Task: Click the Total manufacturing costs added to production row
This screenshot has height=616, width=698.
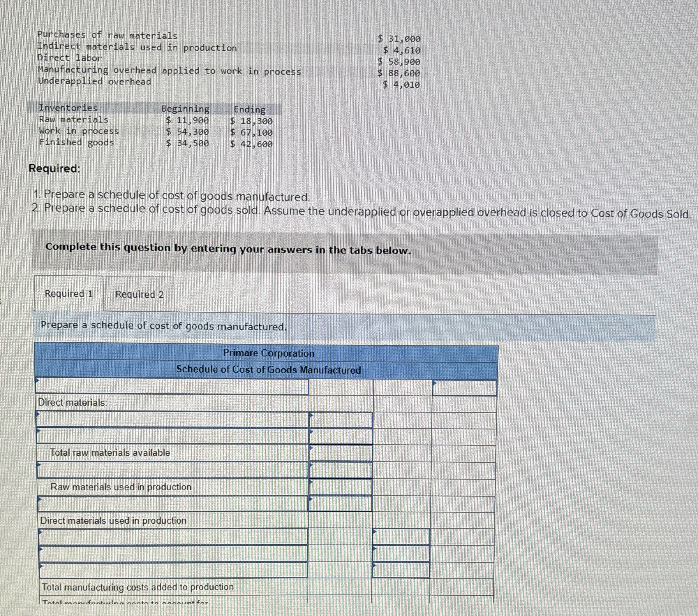Action: [138, 587]
